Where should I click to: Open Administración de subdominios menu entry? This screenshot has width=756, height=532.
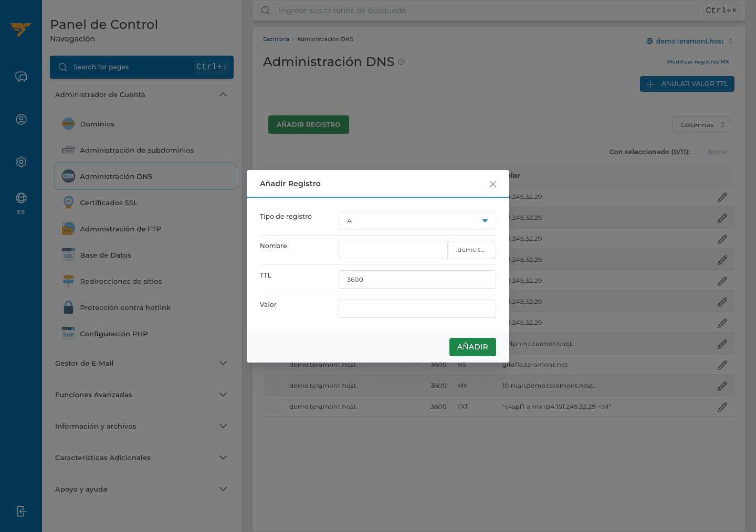coord(145,150)
